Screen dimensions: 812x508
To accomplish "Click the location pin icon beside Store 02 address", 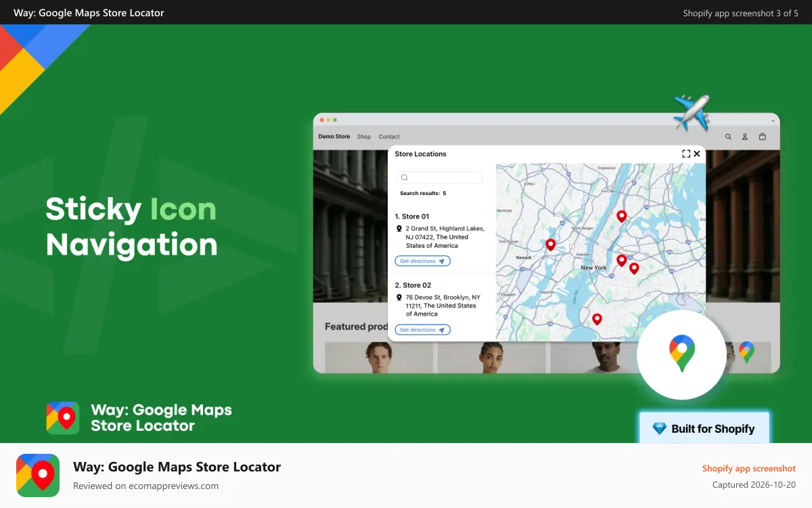I will [399, 297].
